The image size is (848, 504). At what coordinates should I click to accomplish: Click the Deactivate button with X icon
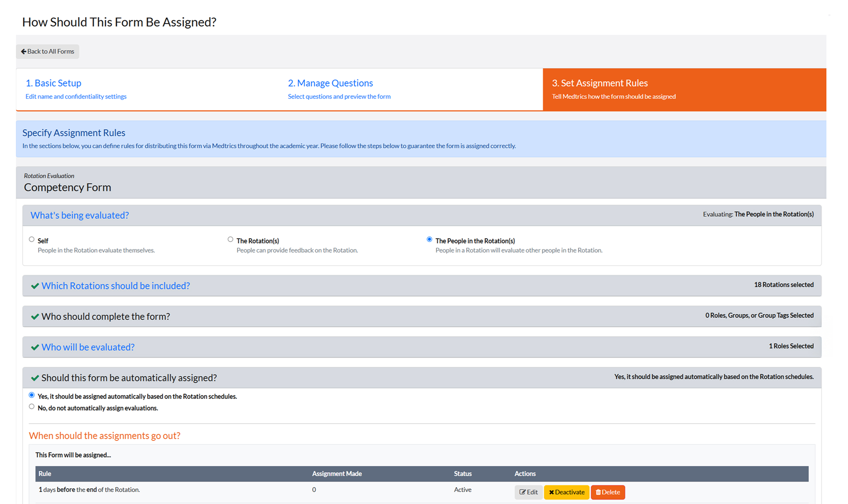coord(566,492)
